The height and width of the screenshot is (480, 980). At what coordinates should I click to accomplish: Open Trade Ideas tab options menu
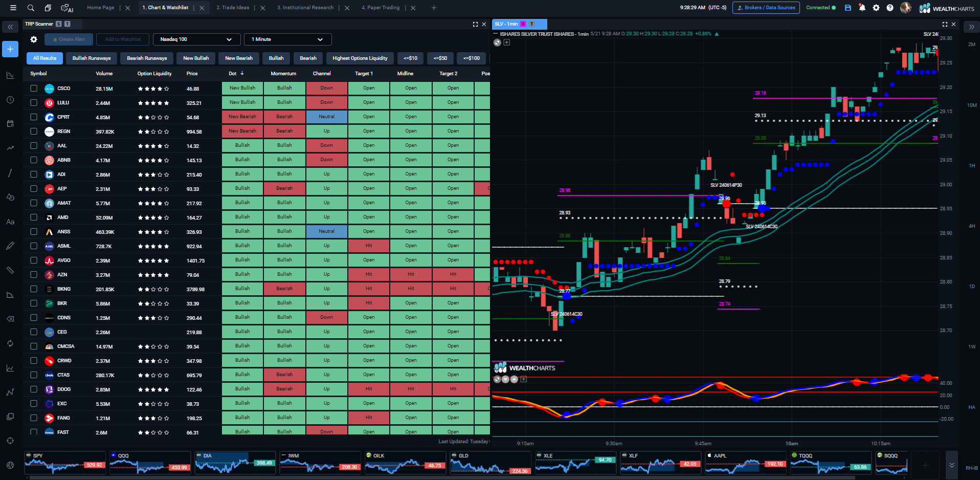pyautogui.click(x=255, y=8)
